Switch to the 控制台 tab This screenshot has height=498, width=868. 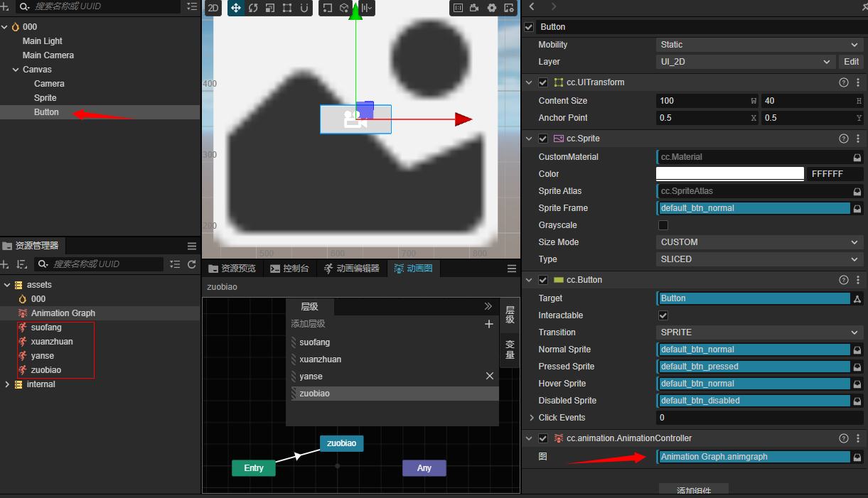point(289,269)
